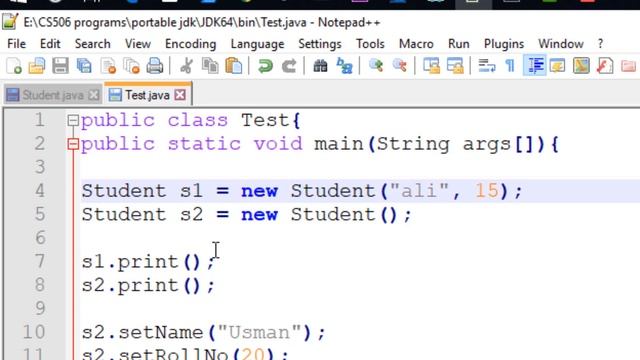640x360 pixels.
Task: Open the Search menu
Action: click(x=92, y=44)
